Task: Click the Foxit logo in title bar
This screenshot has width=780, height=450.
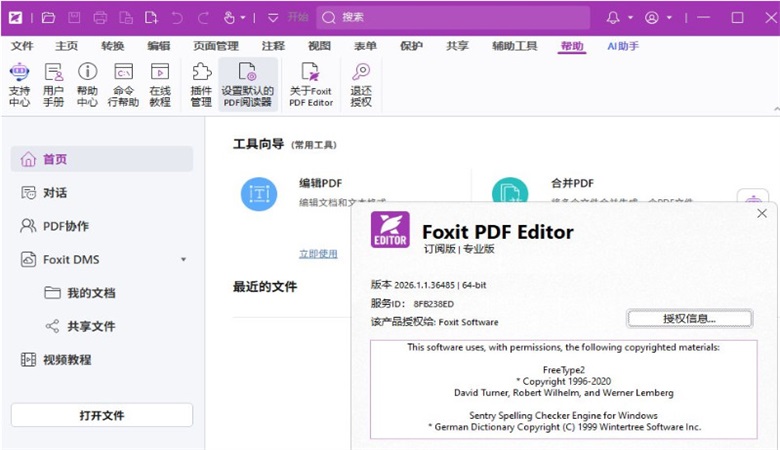Action: pyautogui.click(x=15, y=18)
